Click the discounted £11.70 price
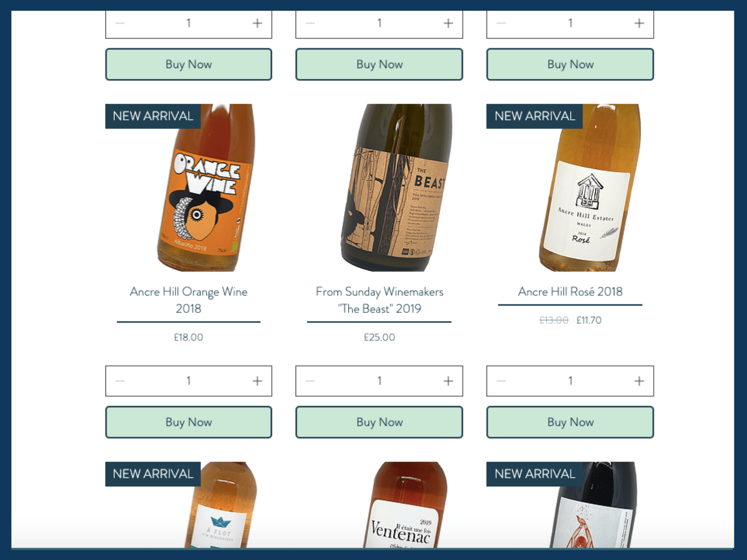 589,321
